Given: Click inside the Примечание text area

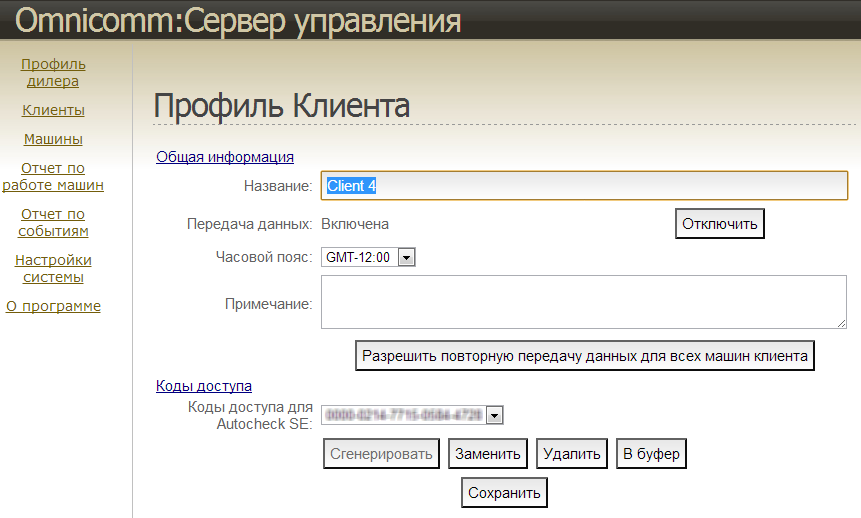Looking at the screenshot, I should 584,302.
